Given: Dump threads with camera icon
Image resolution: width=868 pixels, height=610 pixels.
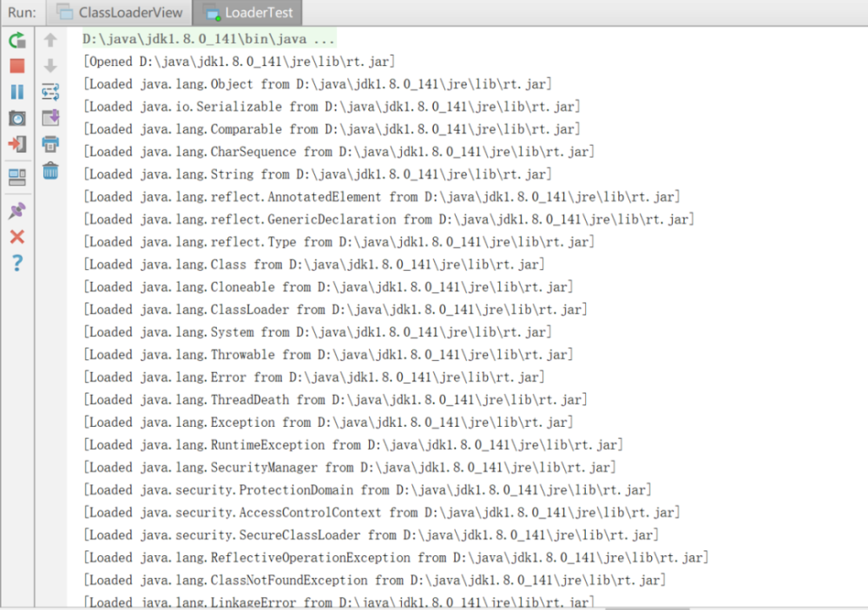Looking at the screenshot, I should (17, 118).
